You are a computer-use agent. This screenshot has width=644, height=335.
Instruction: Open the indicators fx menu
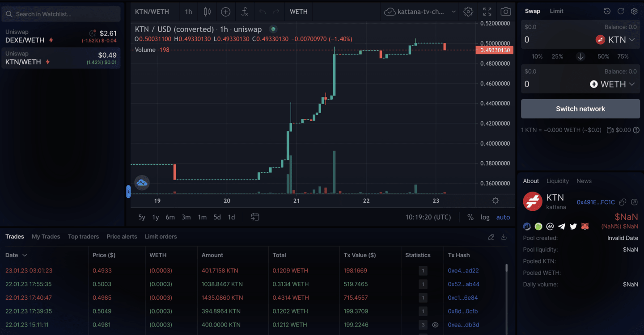(x=245, y=12)
